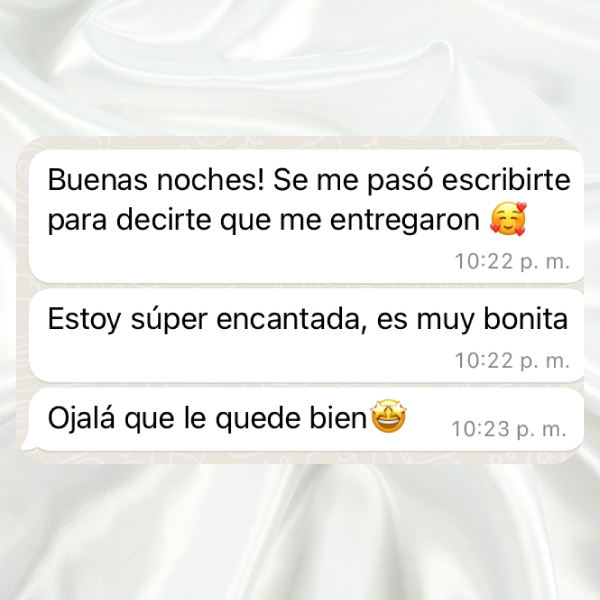The height and width of the screenshot is (600, 600).
Task: Click the 10:22 p. m. timestamp under 'bonita'
Action: [x=512, y=360]
